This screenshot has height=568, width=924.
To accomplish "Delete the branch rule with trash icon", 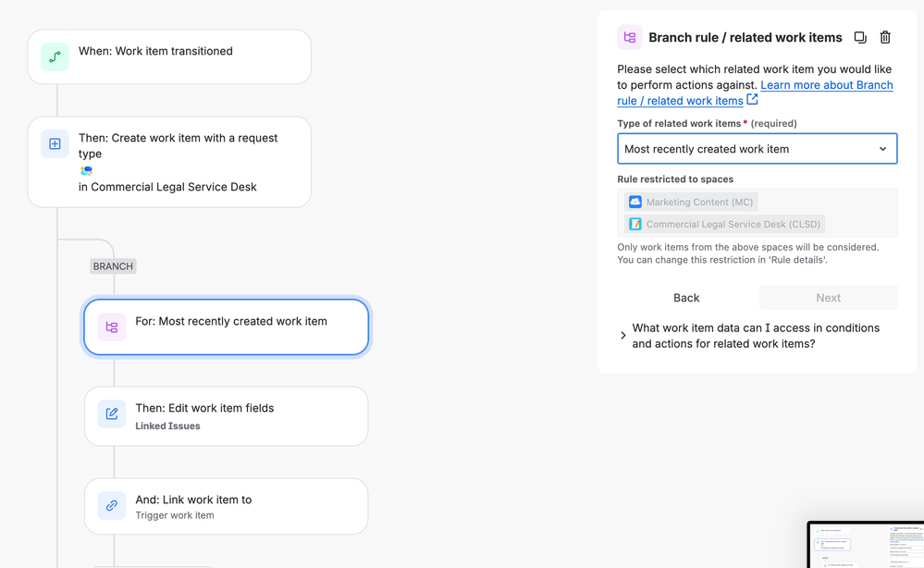I will coord(885,38).
